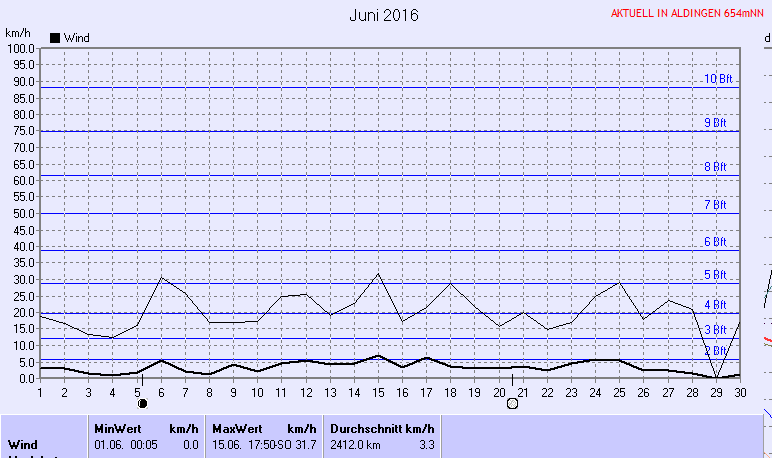
Task: Click the 6 Bft scale label
Action: pos(715,242)
